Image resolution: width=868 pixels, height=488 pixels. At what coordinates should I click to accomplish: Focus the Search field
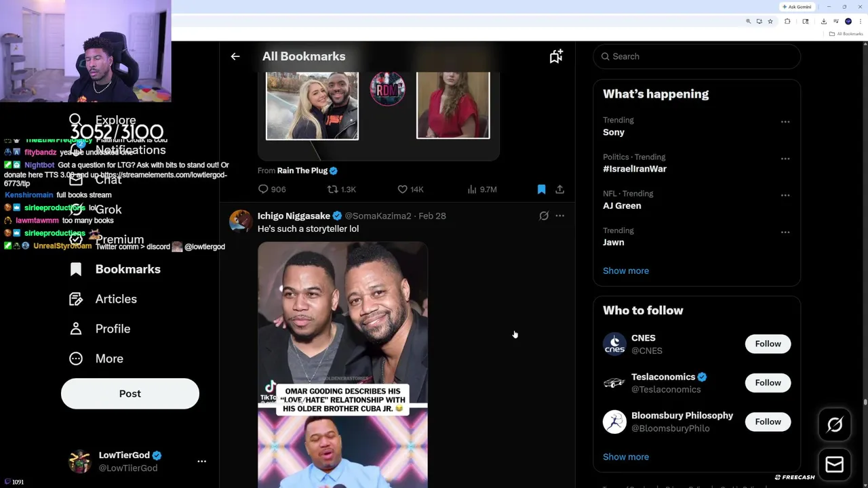coord(696,56)
